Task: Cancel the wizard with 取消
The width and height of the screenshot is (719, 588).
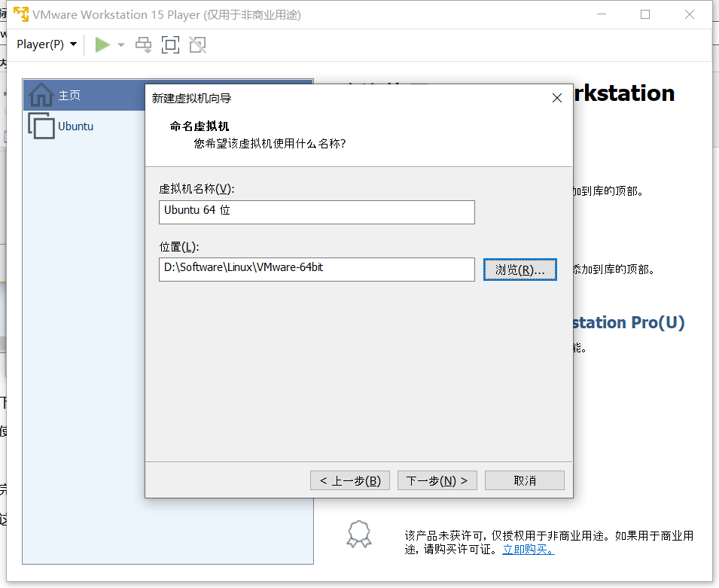Action: pyautogui.click(x=525, y=480)
